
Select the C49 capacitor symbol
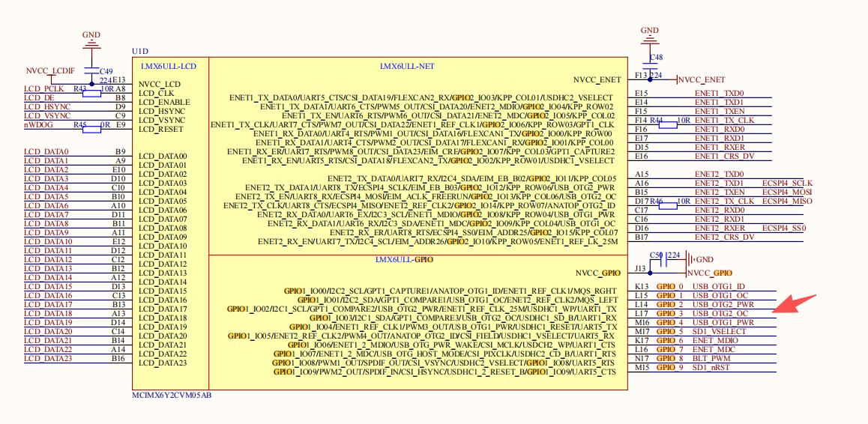[x=91, y=73]
